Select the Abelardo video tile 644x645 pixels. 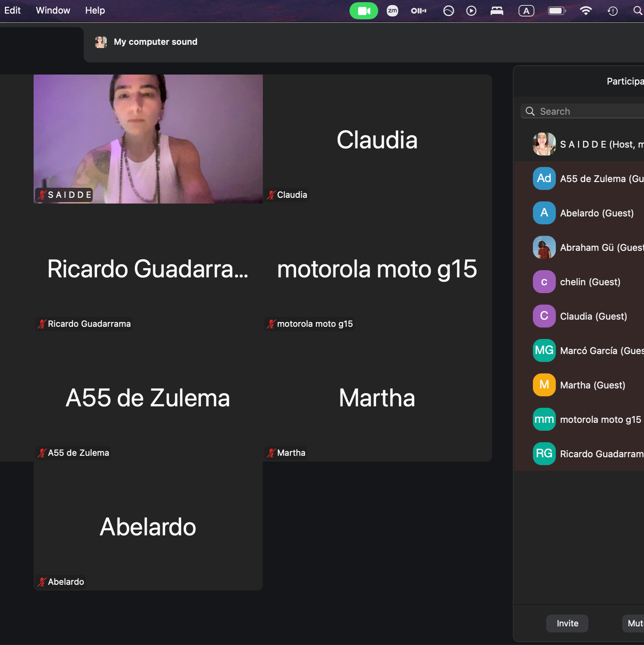148,526
